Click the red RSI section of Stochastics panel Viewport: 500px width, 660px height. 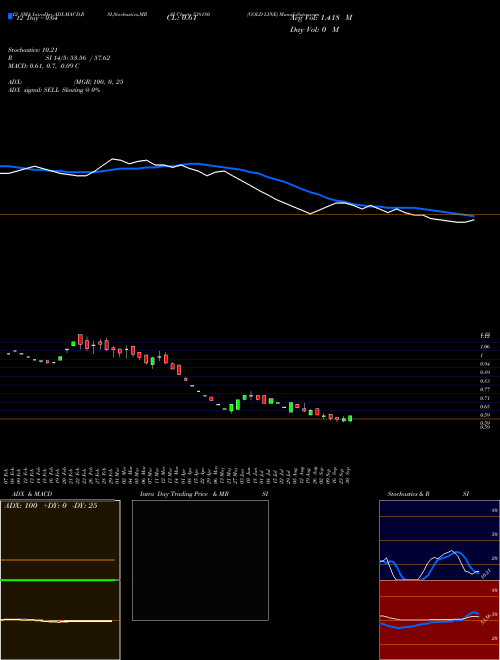click(439, 620)
